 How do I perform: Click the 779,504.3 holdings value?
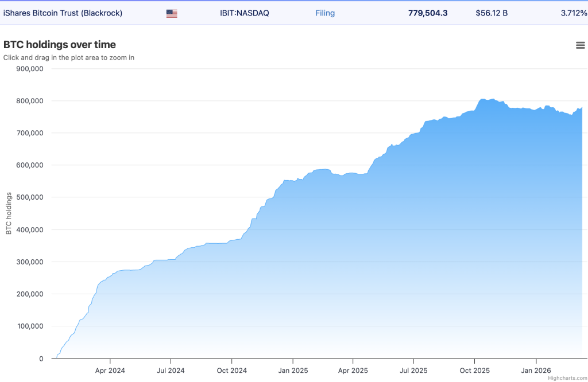(428, 12)
